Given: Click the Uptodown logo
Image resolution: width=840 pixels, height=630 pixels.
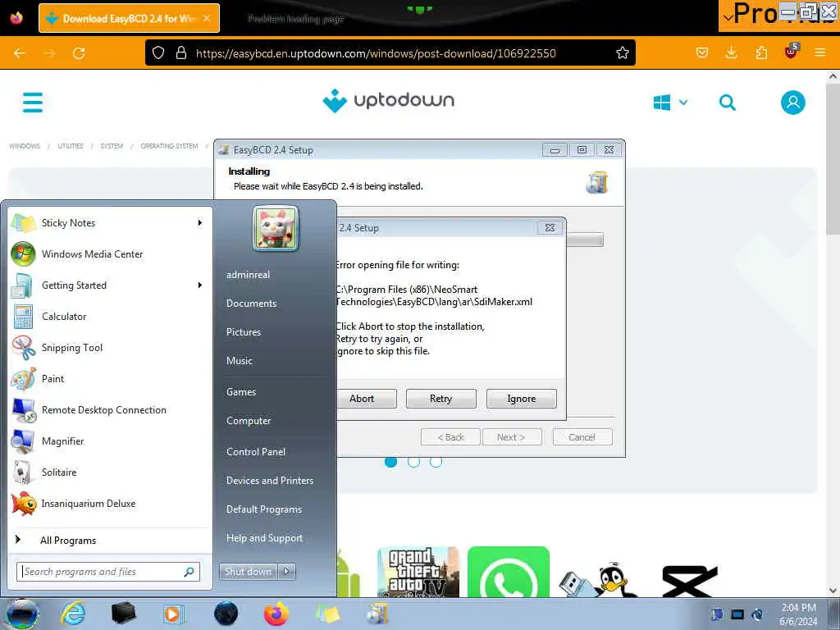Looking at the screenshot, I should tap(388, 101).
